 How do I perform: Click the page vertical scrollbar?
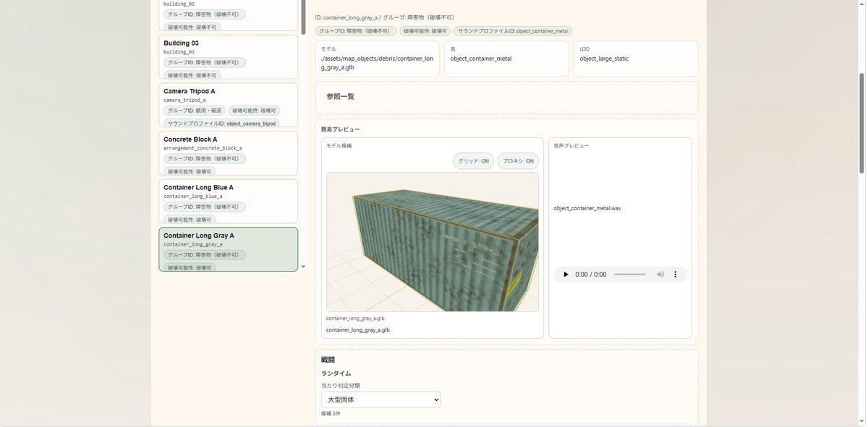click(861, 123)
